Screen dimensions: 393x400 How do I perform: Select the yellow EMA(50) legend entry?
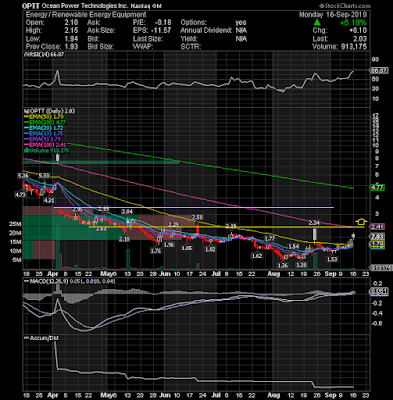(x=45, y=117)
